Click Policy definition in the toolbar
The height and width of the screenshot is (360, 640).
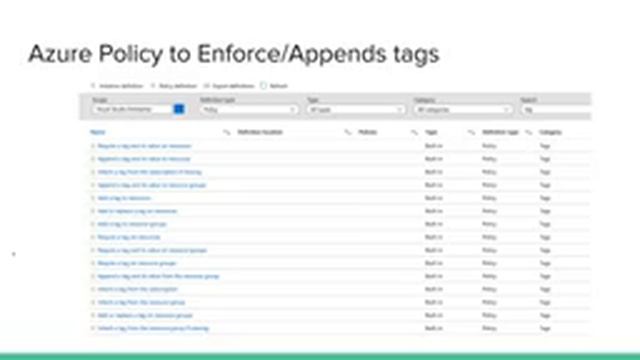pyautogui.click(x=178, y=86)
